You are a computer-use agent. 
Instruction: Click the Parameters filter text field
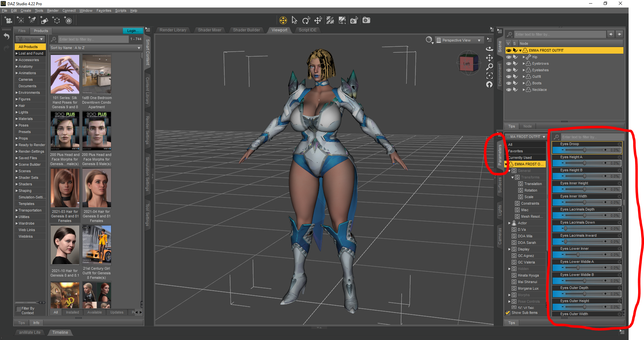coord(592,137)
